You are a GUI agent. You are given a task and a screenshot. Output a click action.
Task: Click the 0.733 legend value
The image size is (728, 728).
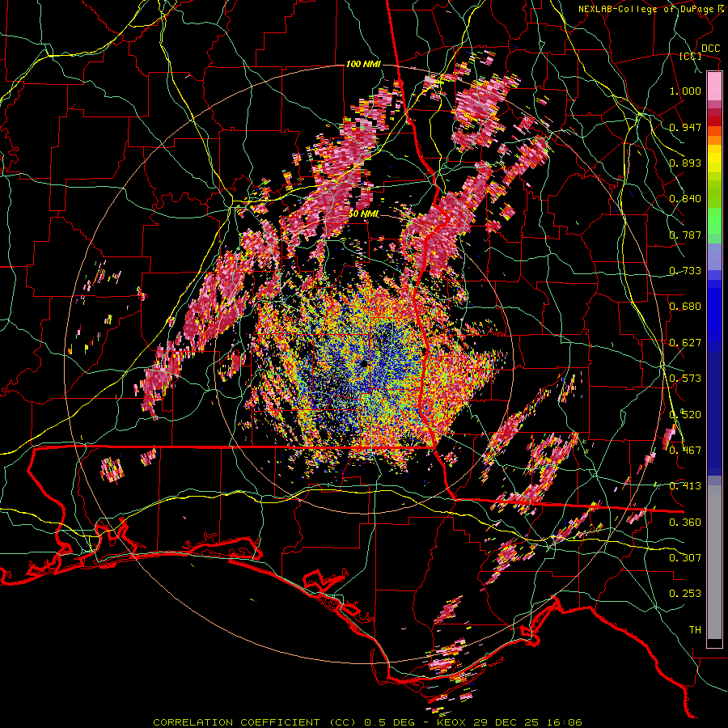pos(685,271)
